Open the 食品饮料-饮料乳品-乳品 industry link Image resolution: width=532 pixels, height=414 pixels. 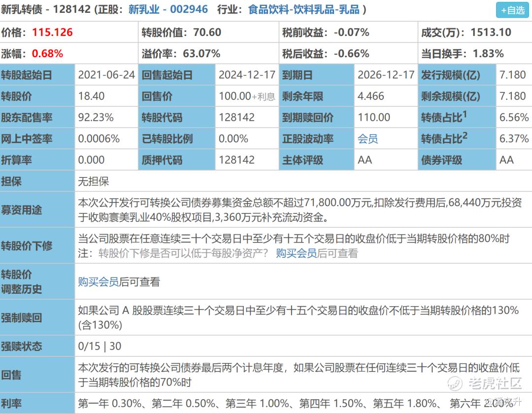tap(303, 9)
